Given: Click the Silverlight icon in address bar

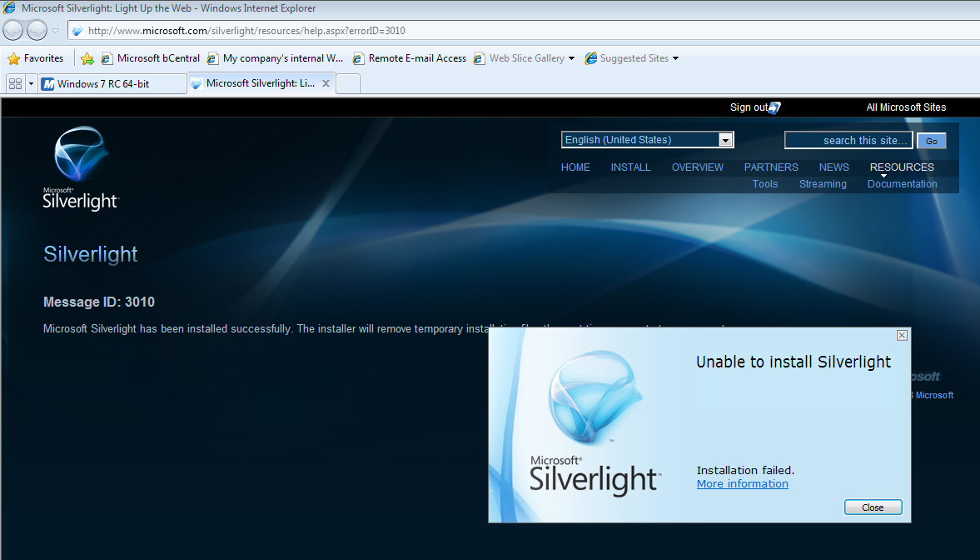Looking at the screenshot, I should (x=77, y=31).
